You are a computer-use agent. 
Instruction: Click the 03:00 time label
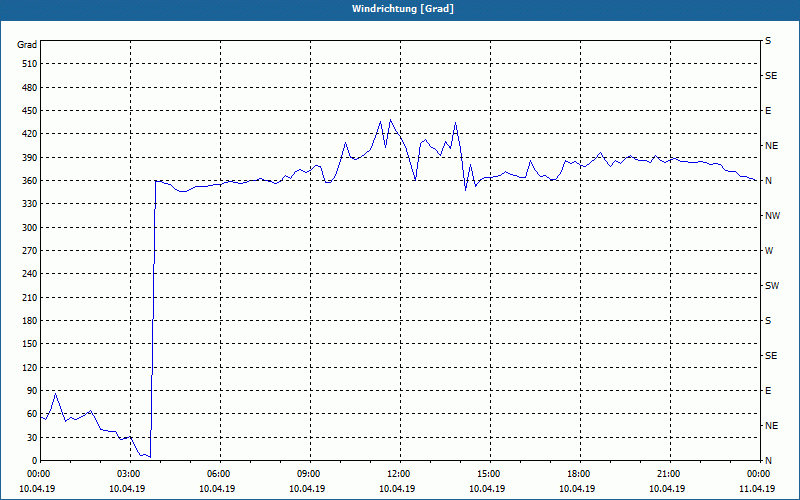point(127,474)
